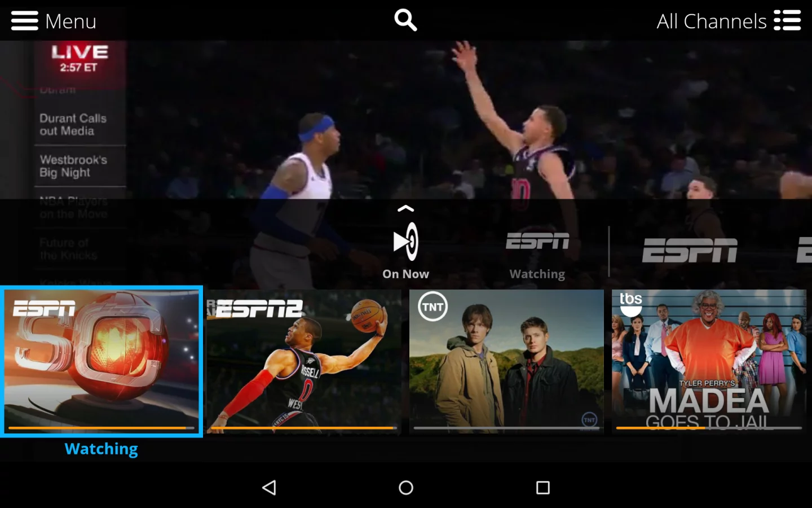Select the On Now playback icon
The height and width of the screenshot is (508, 812).
click(x=405, y=241)
